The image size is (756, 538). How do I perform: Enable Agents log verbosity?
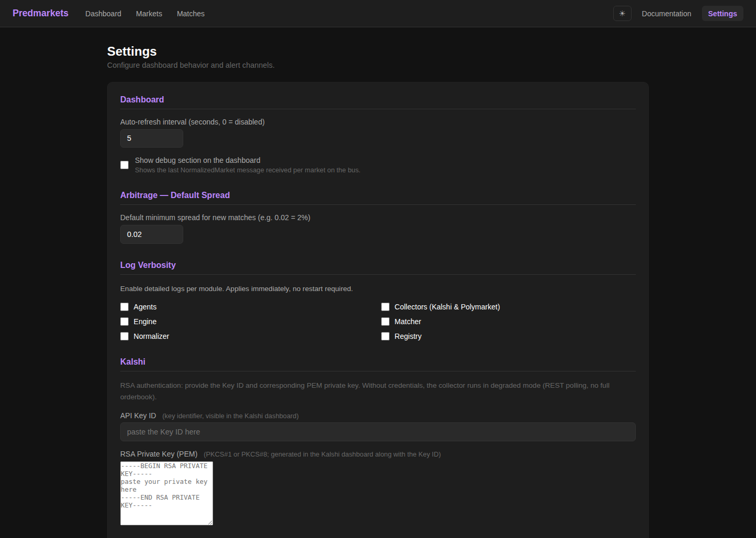coord(124,306)
